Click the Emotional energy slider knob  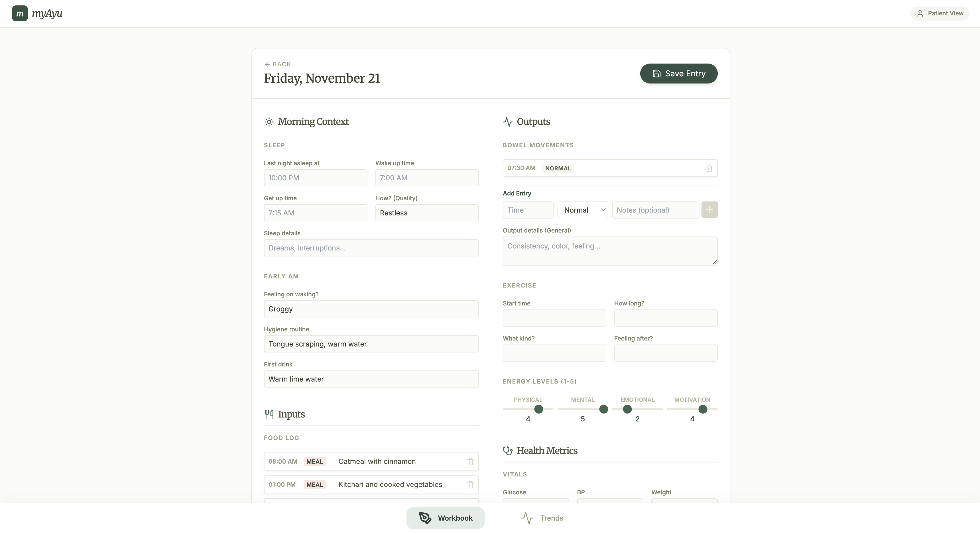pyautogui.click(x=627, y=409)
